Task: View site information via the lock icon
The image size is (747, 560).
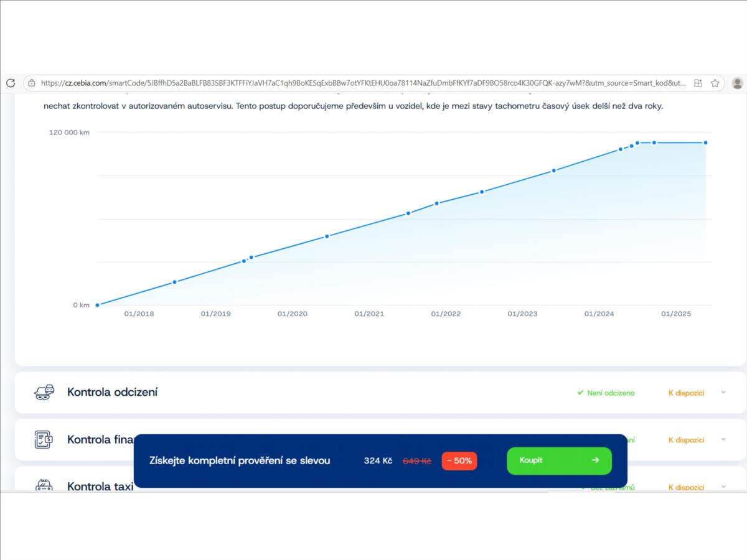Action: 32,83
